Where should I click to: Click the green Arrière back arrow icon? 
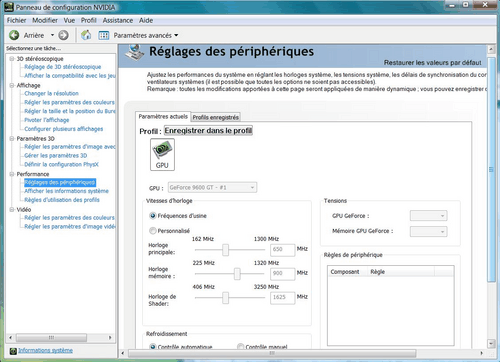pyautogui.click(x=14, y=35)
